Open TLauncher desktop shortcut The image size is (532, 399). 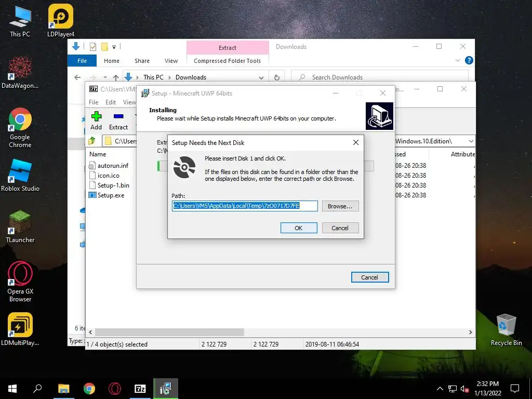click(x=20, y=227)
